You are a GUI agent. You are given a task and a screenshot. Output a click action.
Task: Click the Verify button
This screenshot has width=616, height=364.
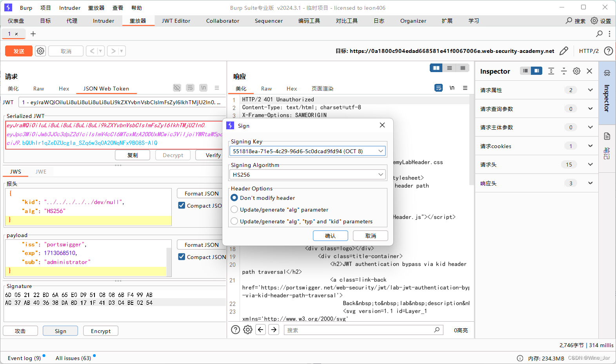211,155
